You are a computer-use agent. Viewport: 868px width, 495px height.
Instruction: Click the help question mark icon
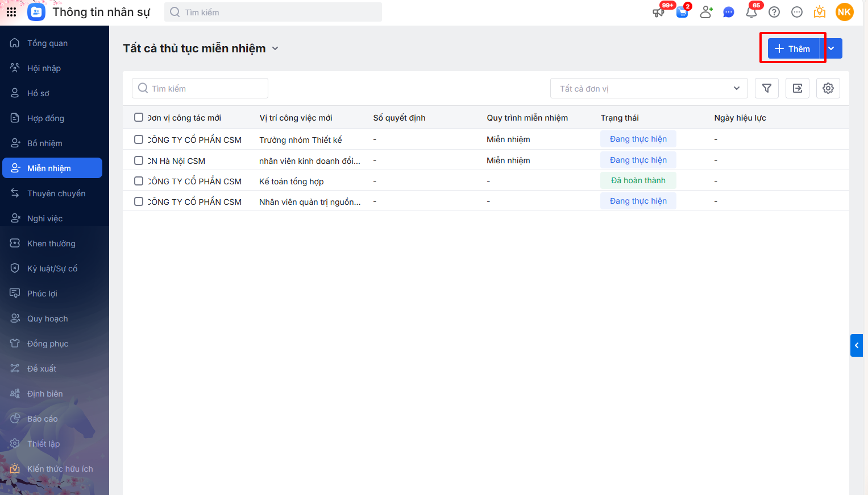(774, 12)
